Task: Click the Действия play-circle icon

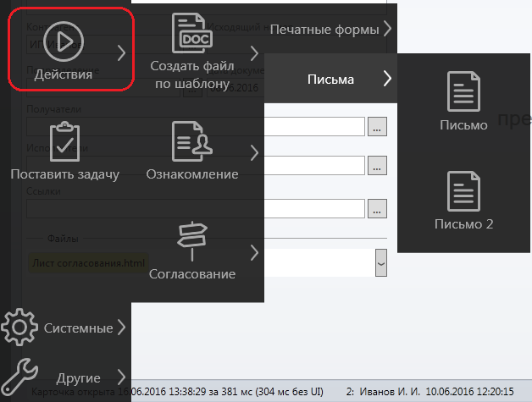Action: [x=64, y=42]
